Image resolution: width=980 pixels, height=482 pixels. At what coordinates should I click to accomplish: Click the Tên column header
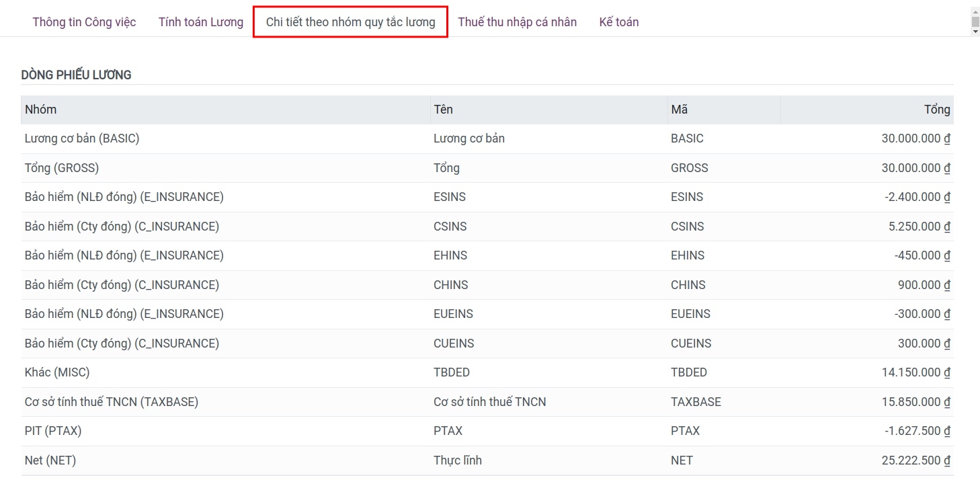(x=443, y=110)
